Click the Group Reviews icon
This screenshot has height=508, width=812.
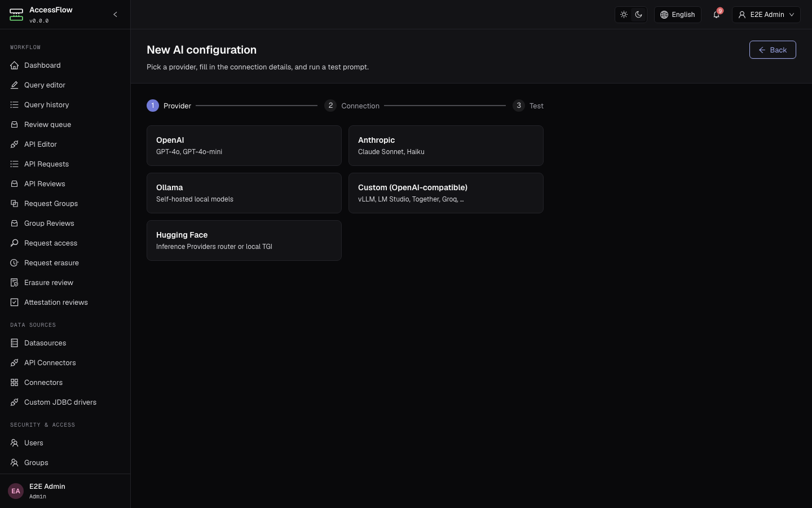pos(14,224)
